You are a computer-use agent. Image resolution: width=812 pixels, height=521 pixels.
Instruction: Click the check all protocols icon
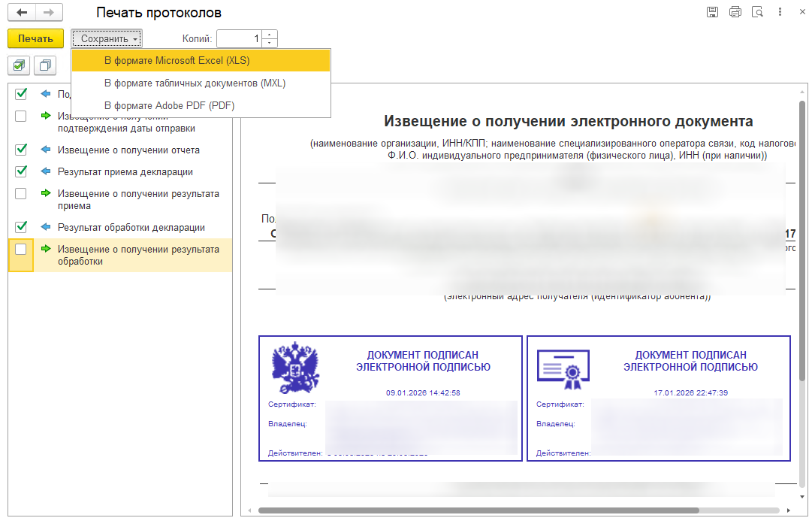tap(20, 65)
